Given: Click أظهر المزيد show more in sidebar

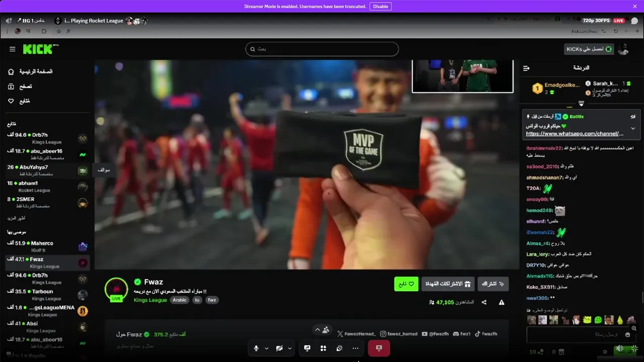Looking at the screenshot, I should [17, 218].
